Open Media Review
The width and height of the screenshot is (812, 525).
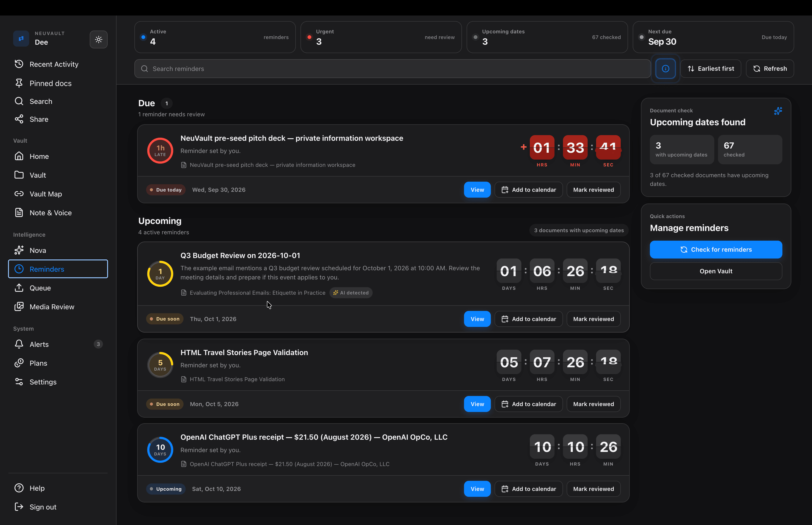tap(58, 306)
